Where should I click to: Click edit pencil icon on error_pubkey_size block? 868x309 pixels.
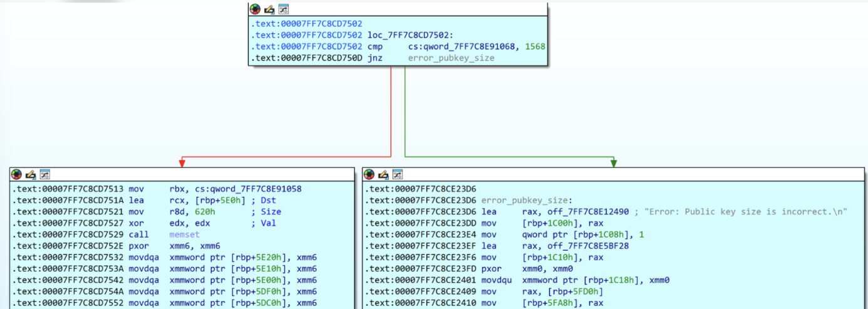pyautogui.click(x=384, y=174)
